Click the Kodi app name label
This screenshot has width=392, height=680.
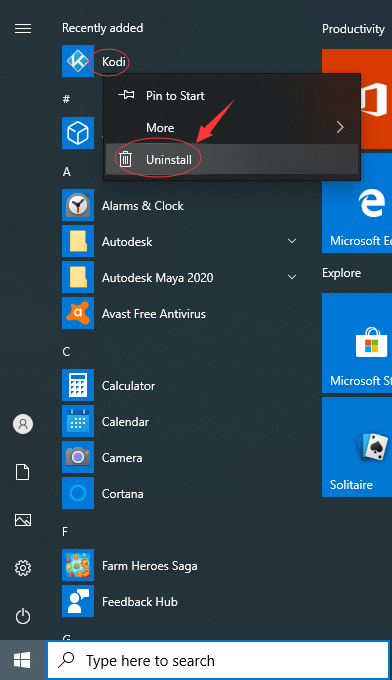click(x=114, y=62)
